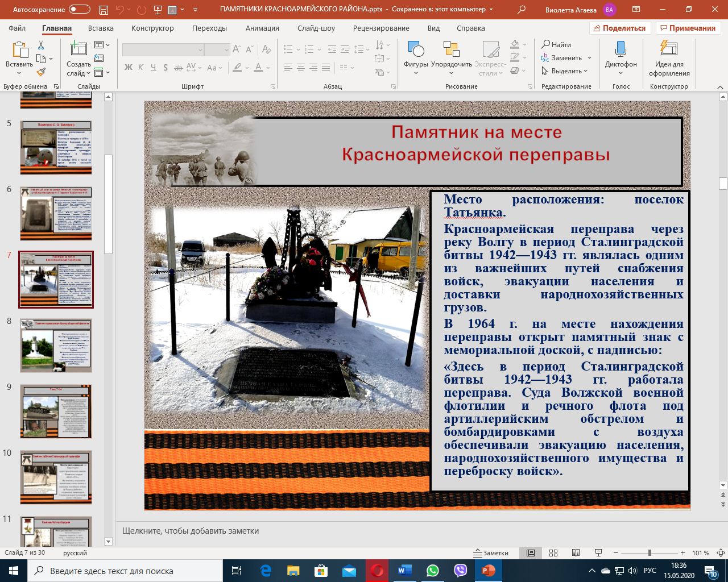
Task: Select the Shapes gallery icon
Action: pyautogui.click(x=416, y=51)
